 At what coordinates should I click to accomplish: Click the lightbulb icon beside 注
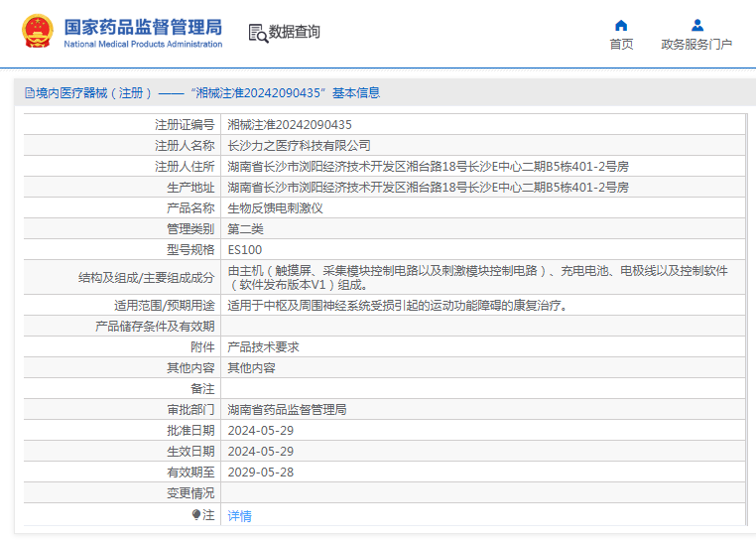click(x=196, y=515)
